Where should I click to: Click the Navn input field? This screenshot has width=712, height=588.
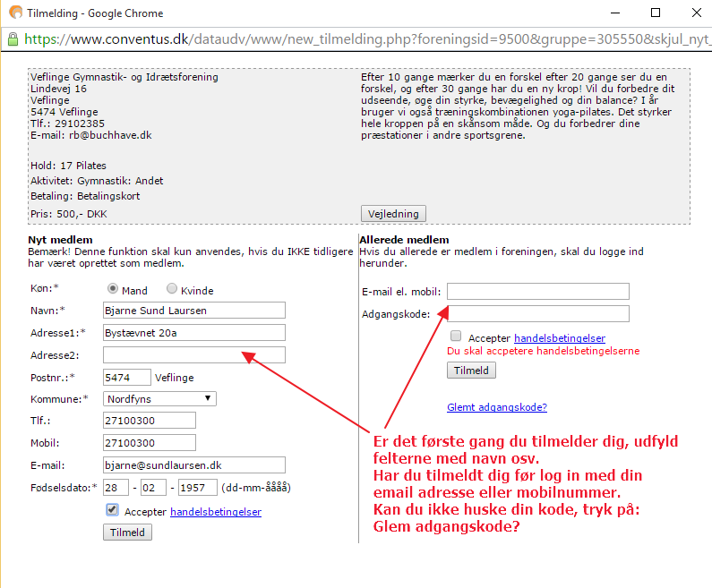pyautogui.click(x=194, y=311)
